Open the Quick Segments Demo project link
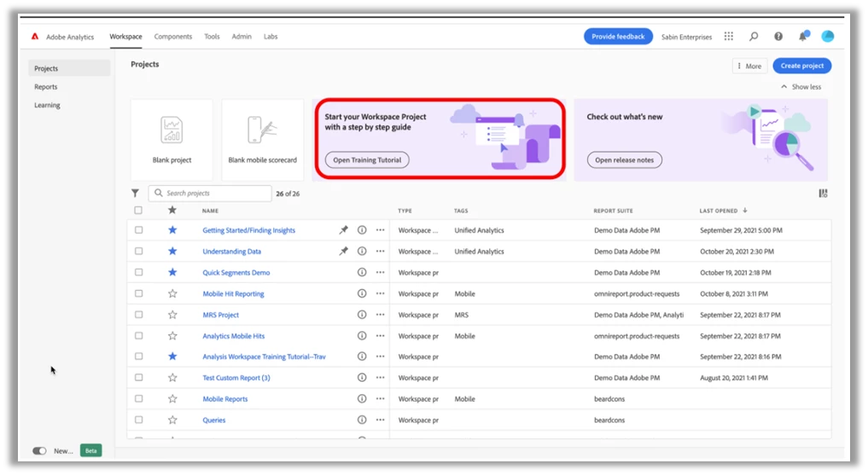868x475 pixels. 236,273
